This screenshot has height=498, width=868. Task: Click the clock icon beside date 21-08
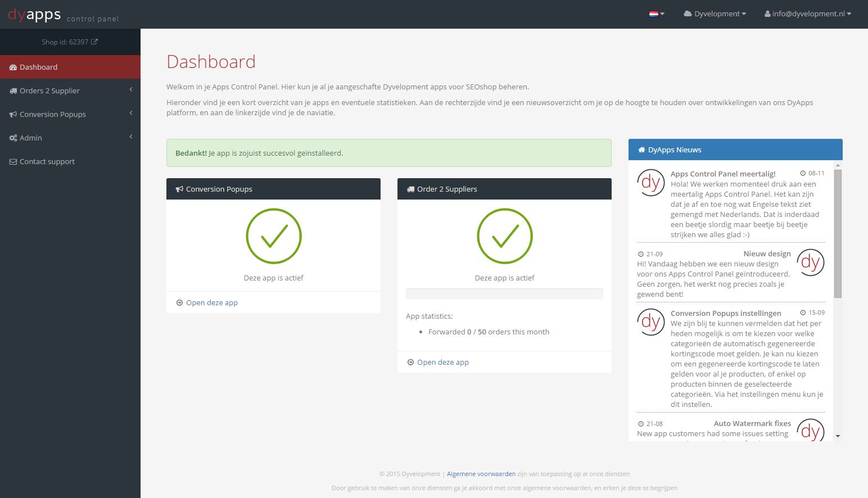(641, 424)
